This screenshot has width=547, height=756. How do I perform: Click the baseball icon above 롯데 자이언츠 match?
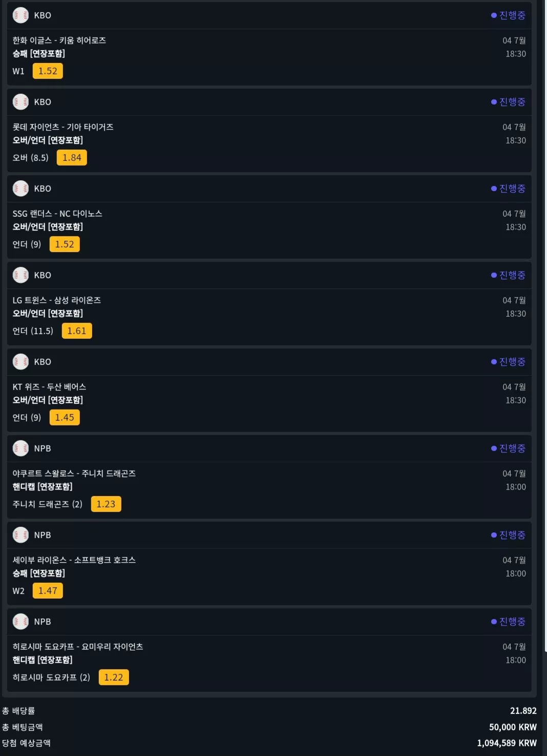(20, 102)
